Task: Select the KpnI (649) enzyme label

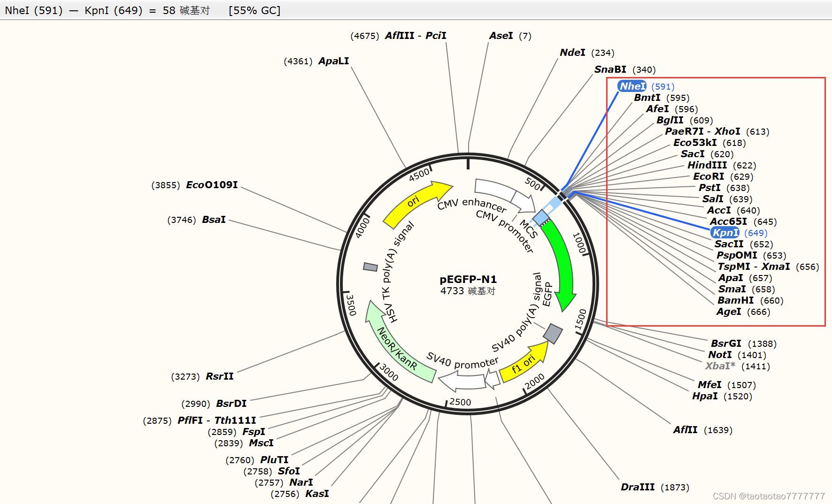Action: [739, 233]
